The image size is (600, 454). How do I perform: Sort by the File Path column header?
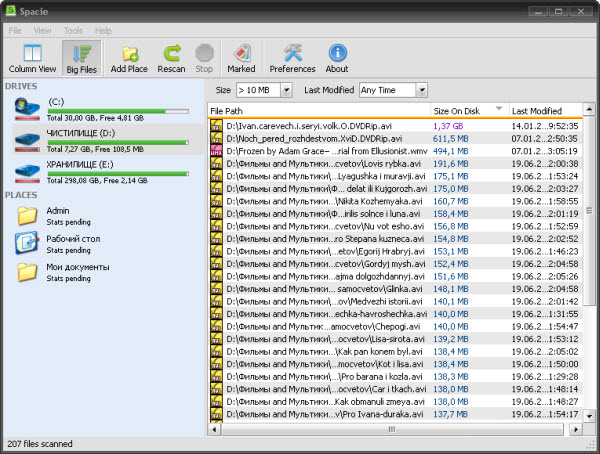tap(317, 110)
